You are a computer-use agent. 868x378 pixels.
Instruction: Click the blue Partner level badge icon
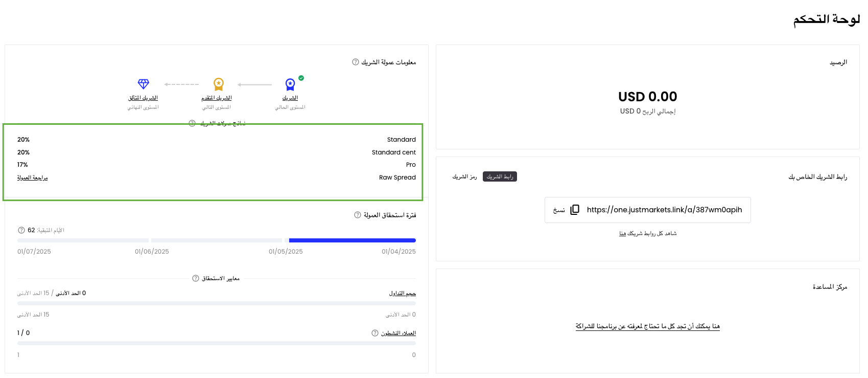pyautogui.click(x=290, y=84)
